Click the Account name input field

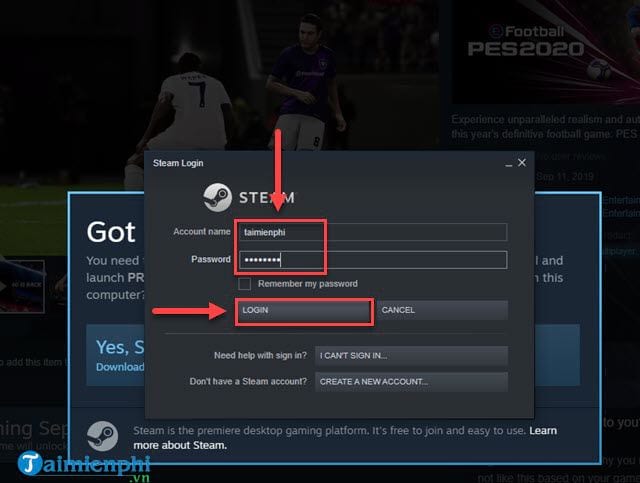(373, 232)
